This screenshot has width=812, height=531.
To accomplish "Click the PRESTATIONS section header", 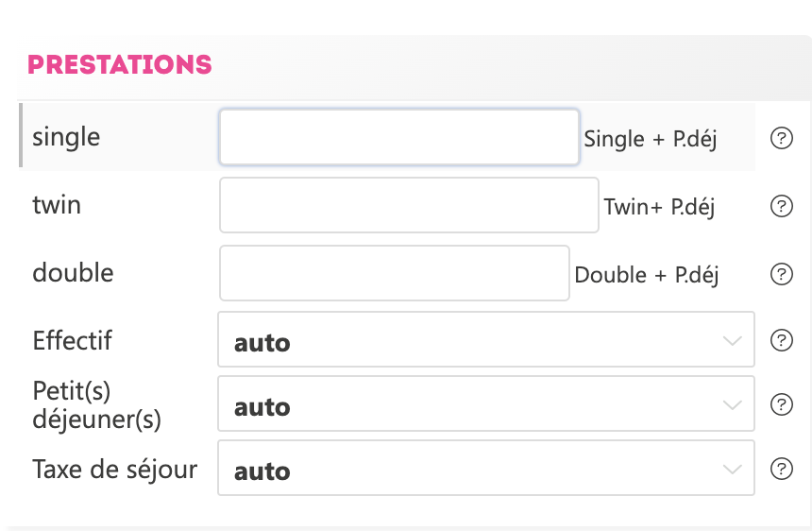I will pyautogui.click(x=120, y=65).
